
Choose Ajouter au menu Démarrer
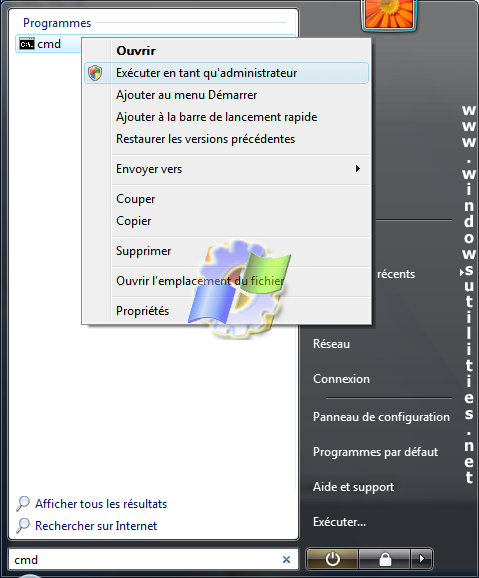click(186, 95)
